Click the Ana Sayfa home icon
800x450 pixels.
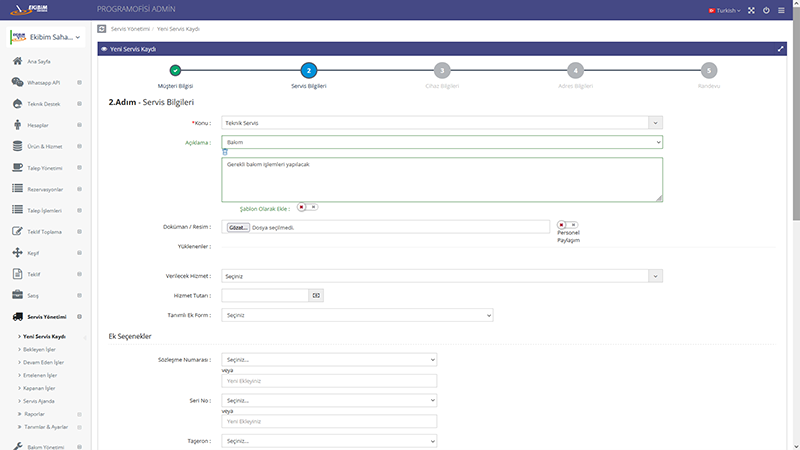pyautogui.click(x=18, y=62)
